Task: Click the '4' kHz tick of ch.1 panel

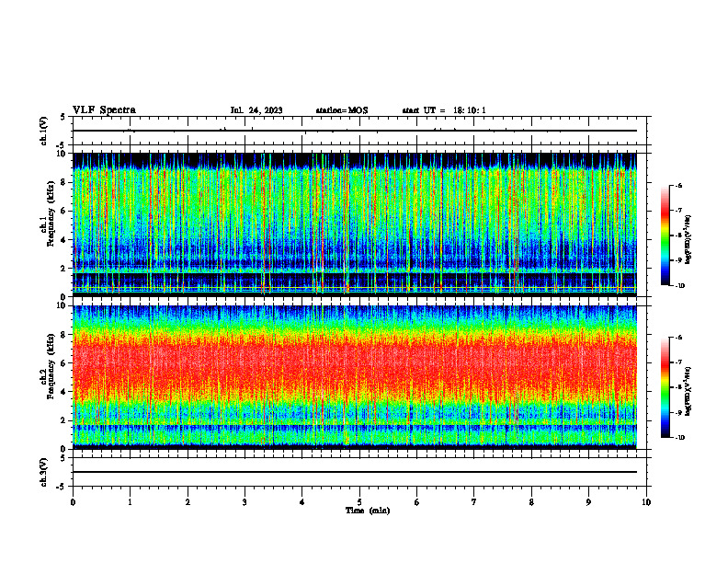Action: pyautogui.click(x=63, y=240)
